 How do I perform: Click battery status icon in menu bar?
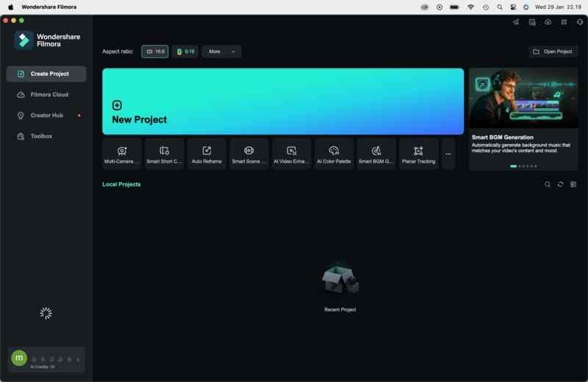click(454, 7)
